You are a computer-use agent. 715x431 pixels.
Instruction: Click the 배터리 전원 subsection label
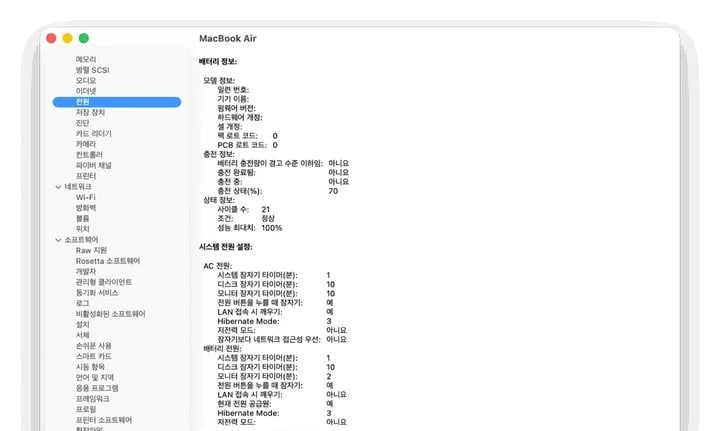point(222,348)
